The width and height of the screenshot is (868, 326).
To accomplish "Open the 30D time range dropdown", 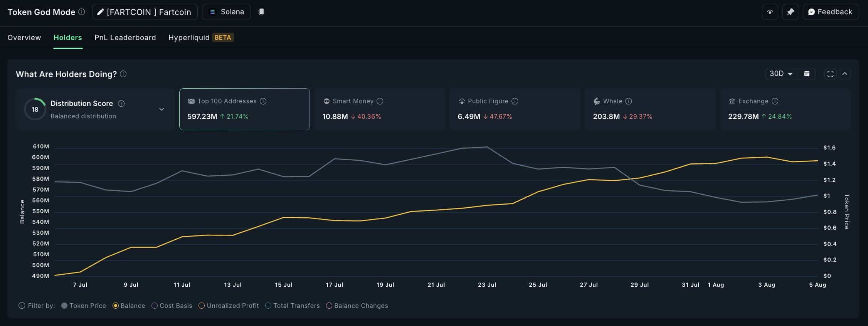I will [781, 74].
